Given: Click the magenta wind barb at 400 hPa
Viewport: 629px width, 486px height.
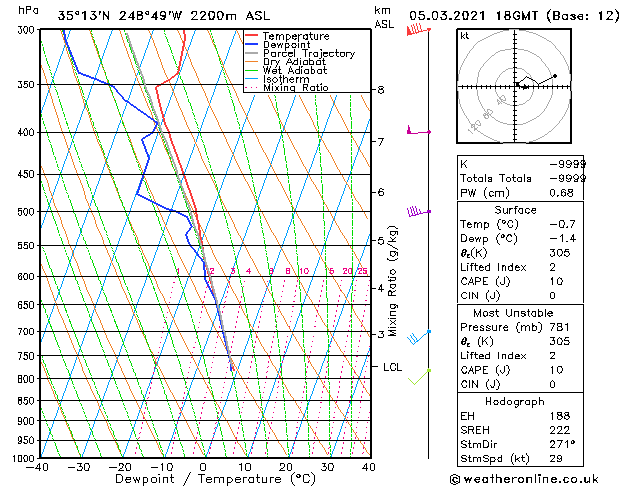Looking at the screenshot, I should pyautogui.click(x=419, y=130).
